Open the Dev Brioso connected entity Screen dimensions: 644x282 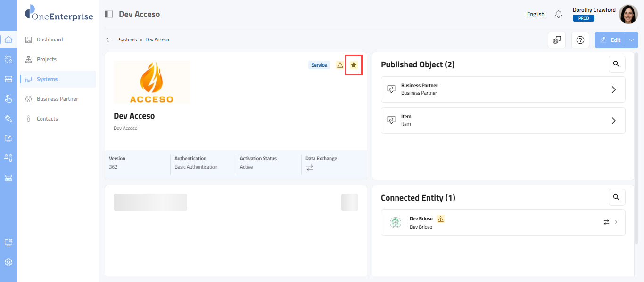(x=503, y=223)
